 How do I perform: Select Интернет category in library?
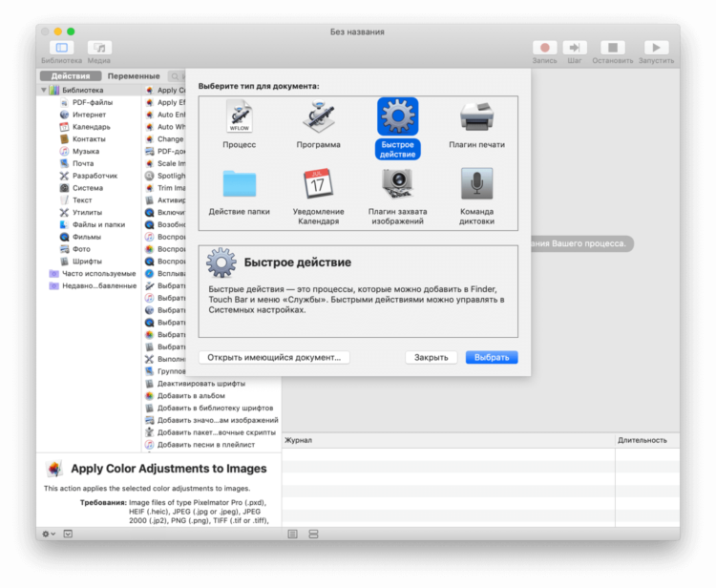(89, 115)
